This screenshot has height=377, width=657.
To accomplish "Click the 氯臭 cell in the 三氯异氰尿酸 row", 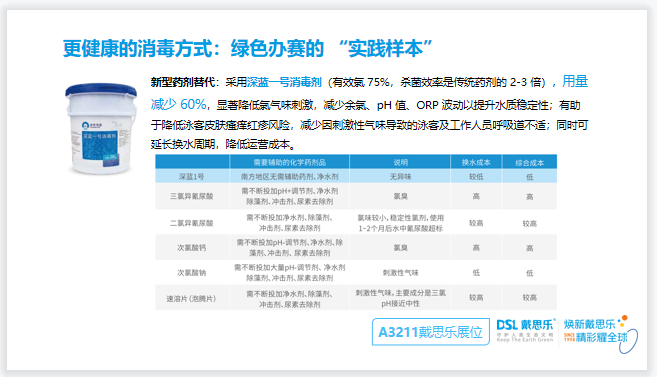I will click(x=400, y=196).
